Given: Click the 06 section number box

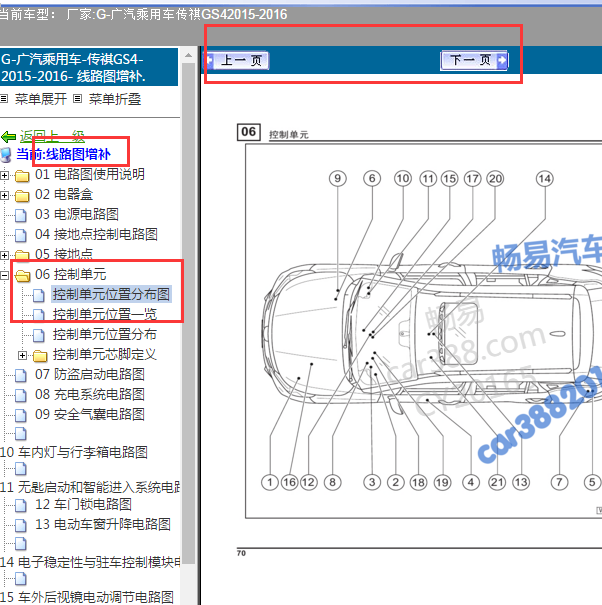Looking at the screenshot, I should (249, 132).
